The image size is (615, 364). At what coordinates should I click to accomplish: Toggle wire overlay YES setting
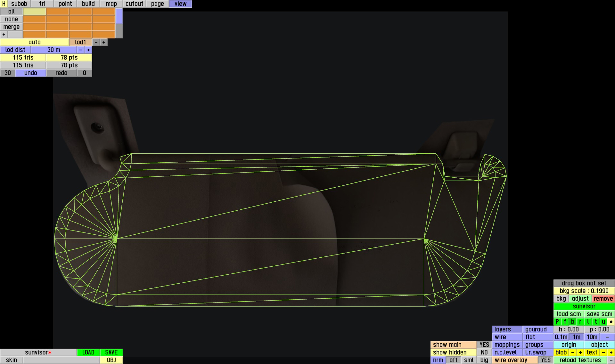(x=545, y=360)
